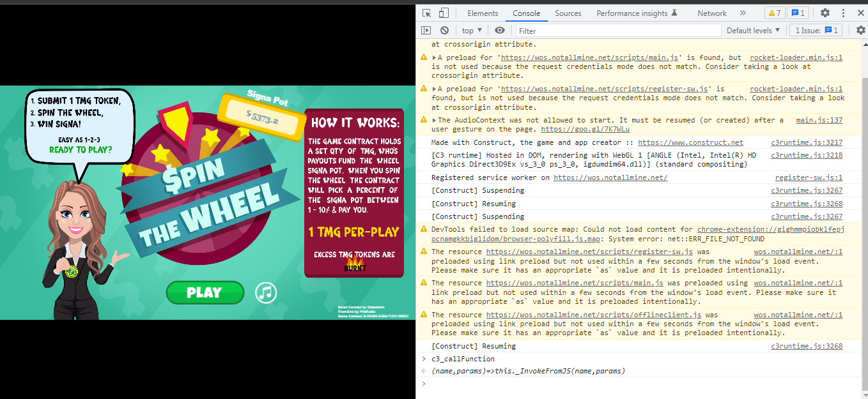Click inside the console Filter field

[614, 30]
